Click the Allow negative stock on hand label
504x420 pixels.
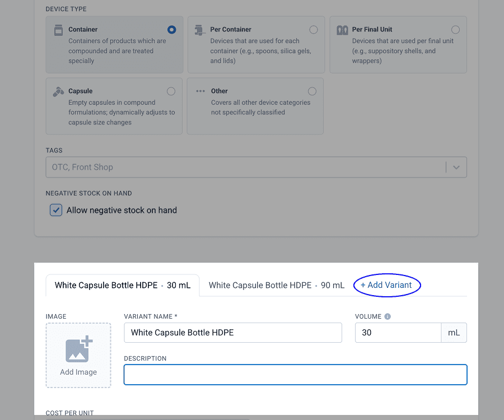pos(122,210)
